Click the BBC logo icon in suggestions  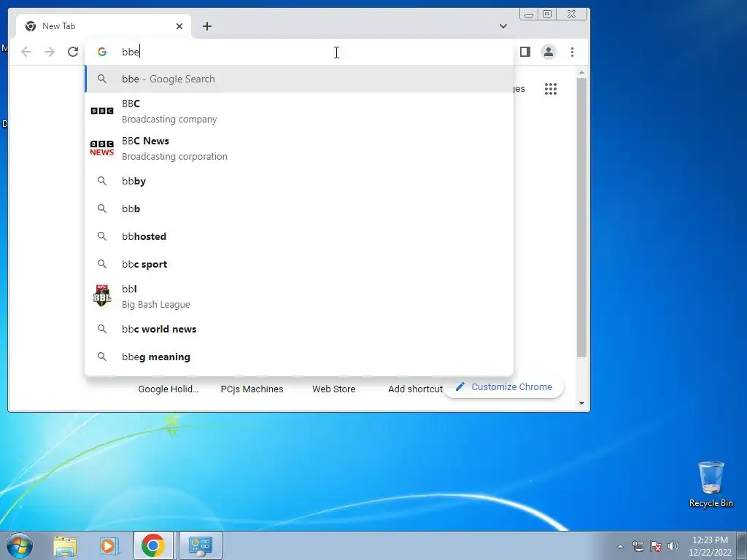(102, 111)
